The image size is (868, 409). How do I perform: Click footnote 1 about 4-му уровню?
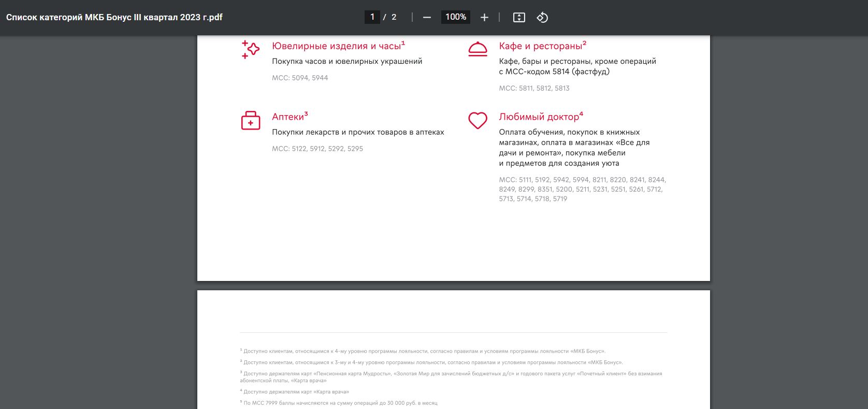(423, 351)
